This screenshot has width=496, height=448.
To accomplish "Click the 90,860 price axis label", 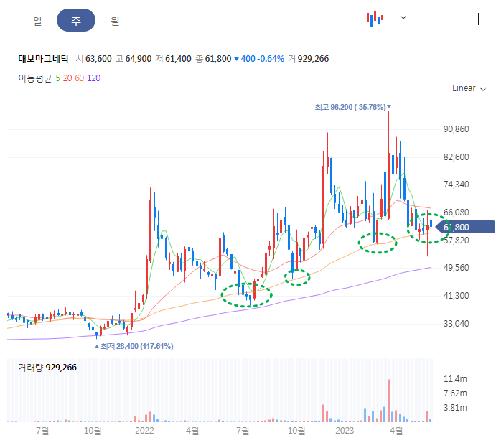I will click(456, 129).
